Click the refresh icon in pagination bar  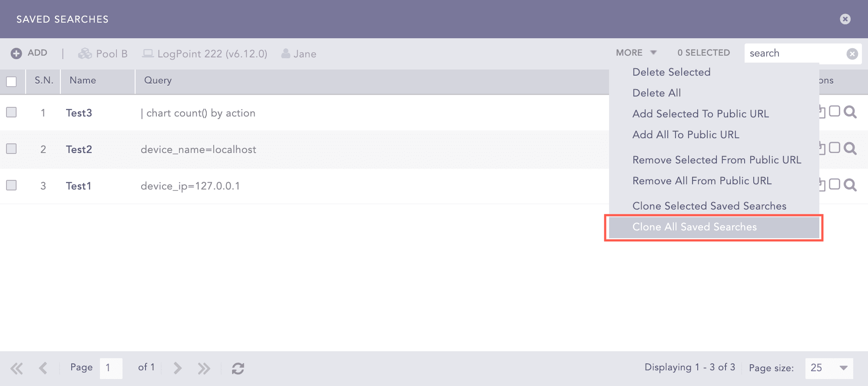[238, 368]
